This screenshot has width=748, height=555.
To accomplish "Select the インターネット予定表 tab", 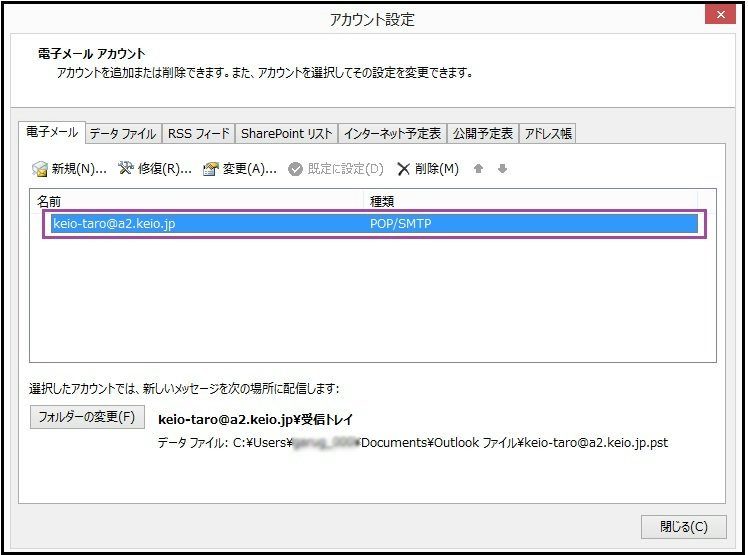I will [x=392, y=133].
